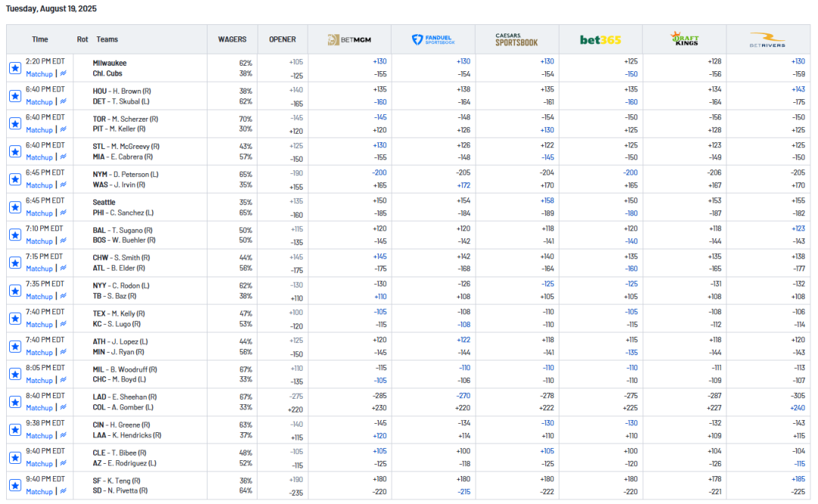This screenshot has width=818, height=504.
Task: Open line history icon for Milwaukee vs Chi. Cubs 2:20 PM
Action: 63,73
